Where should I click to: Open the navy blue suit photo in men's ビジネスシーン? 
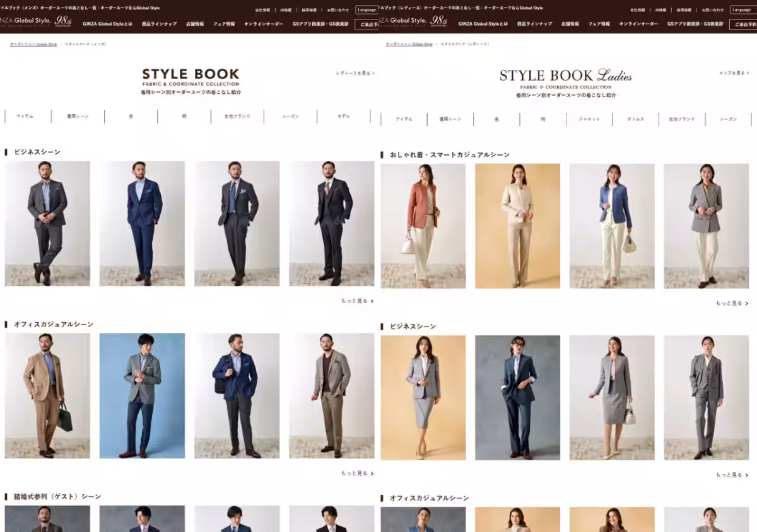(142, 223)
